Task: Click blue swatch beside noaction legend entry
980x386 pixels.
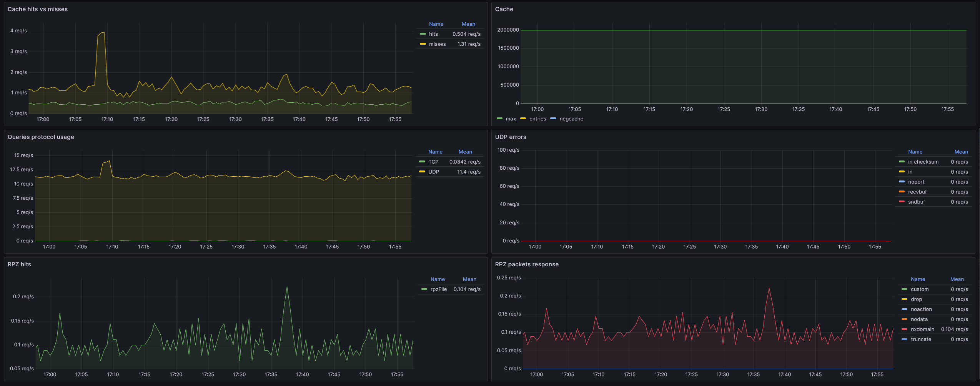Action: pos(904,309)
